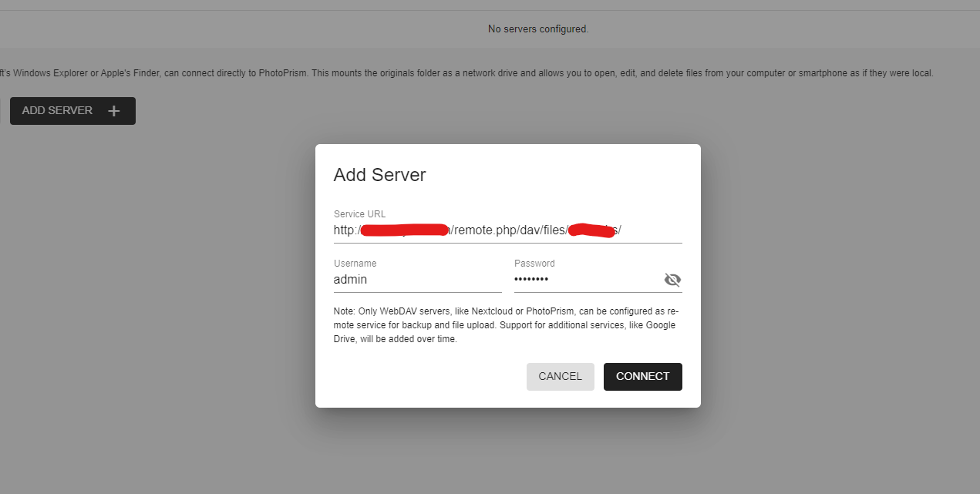Click the WebDAV note text in dialog
Screen dimensions: 980x494
pyautogui.click(x=506, y=324)
